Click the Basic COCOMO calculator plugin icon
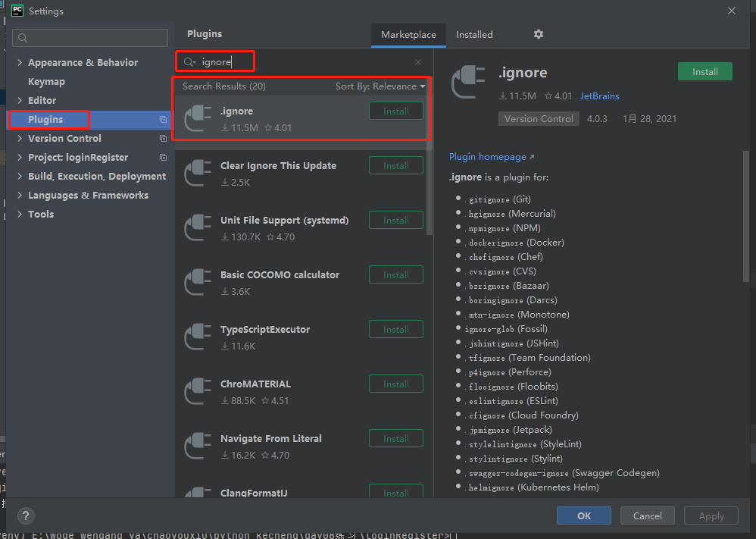Image resolution: width=756 pixels, height=539 pixels. click(198, 282)
